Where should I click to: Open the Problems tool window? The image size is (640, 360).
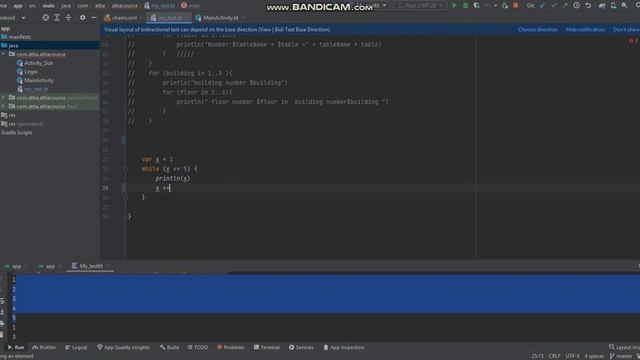(x=231, y=347)
